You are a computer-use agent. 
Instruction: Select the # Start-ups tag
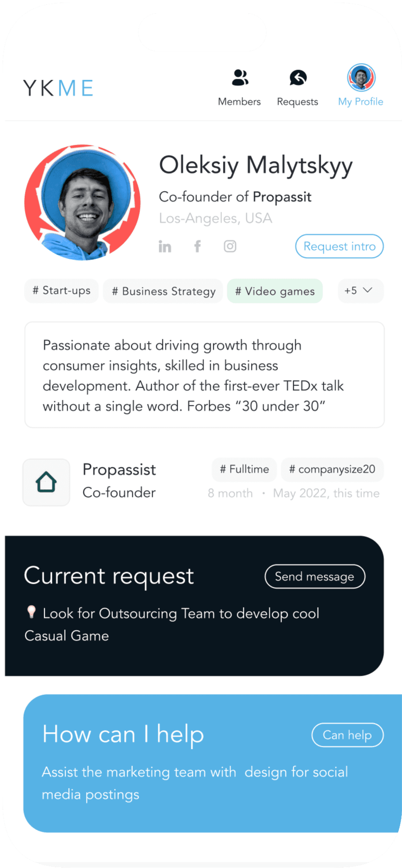61,291
